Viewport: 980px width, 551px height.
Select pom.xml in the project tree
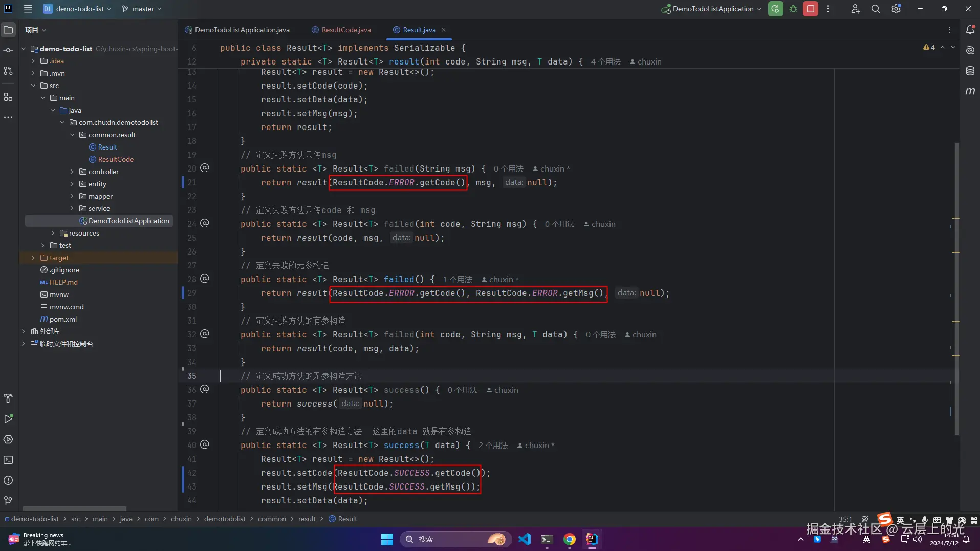63,319
